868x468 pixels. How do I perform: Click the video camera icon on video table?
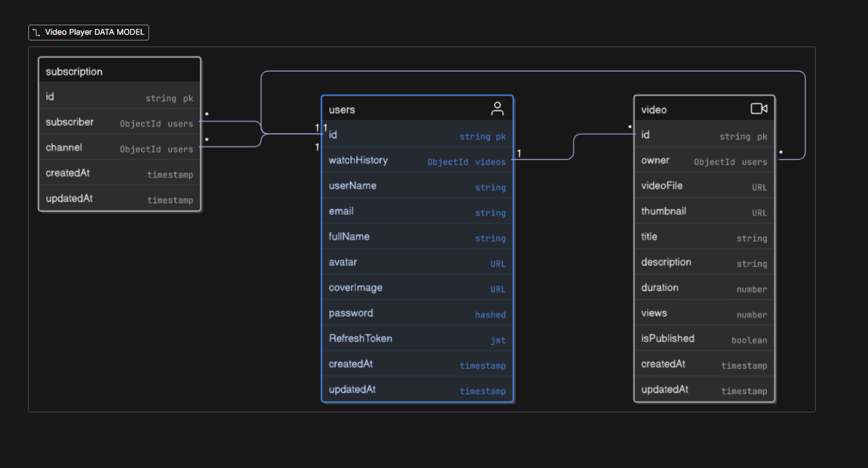click(x=759, y=108)
